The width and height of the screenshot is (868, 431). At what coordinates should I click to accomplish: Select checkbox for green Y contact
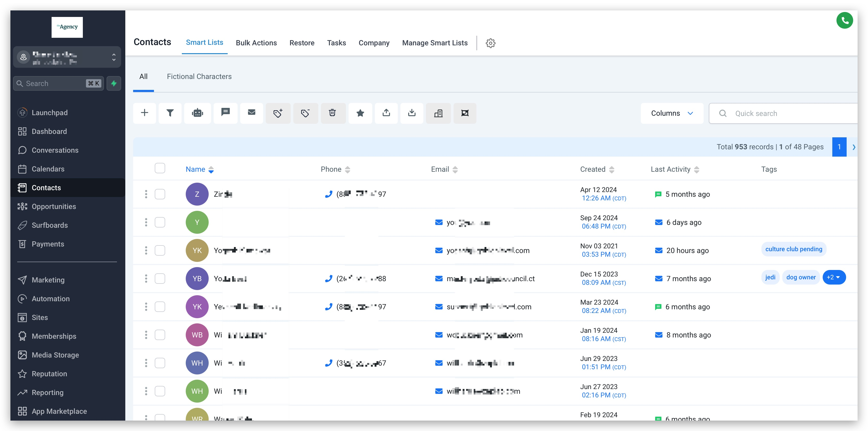click(160, 222)
